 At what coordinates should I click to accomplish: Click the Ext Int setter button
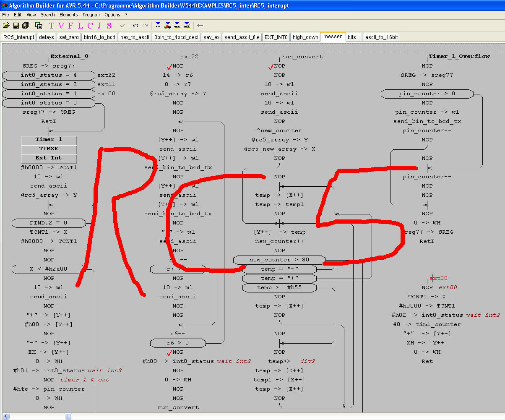pyautogui.click(x=49, y=158)
